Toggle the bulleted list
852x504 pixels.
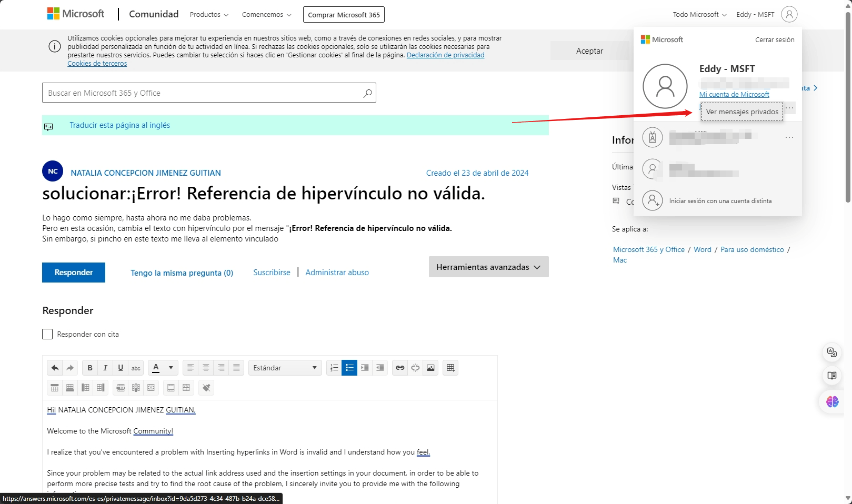point(349,368)
